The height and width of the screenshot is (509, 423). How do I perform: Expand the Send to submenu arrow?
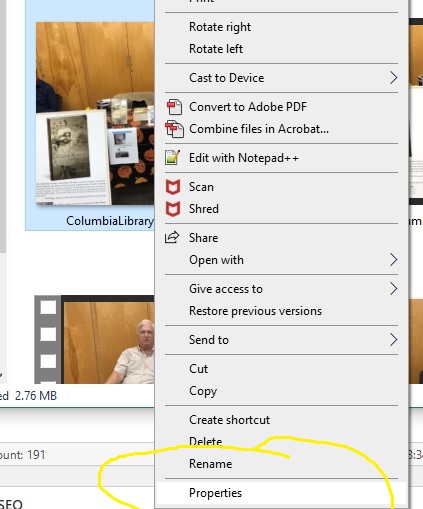(394, 340)
